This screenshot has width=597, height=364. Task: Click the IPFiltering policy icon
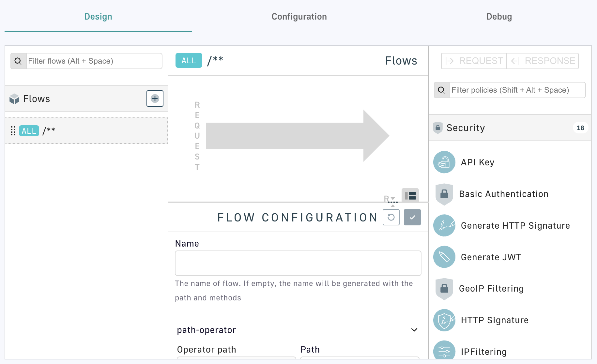pos(444,351)
